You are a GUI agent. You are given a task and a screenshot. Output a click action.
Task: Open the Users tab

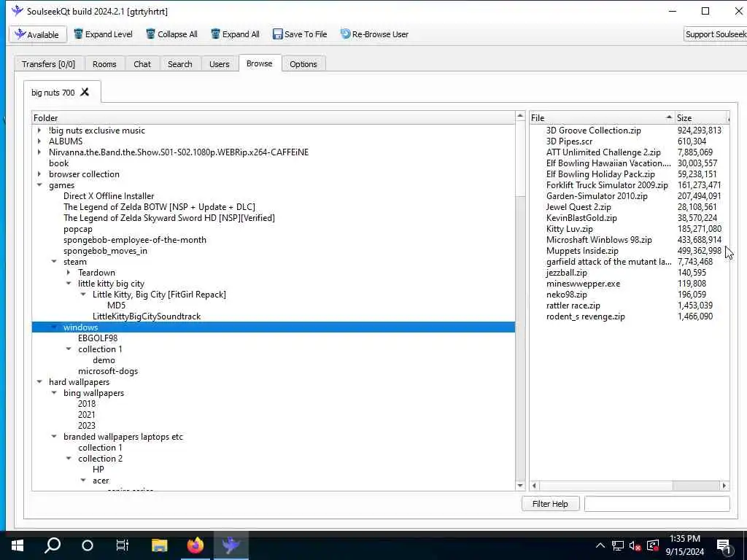[219, 64]
